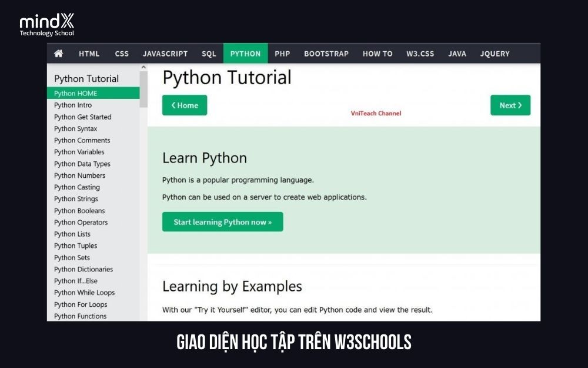Open the BOOTSTRAP tab
588x368 pixels.
(x=326, y=54)
